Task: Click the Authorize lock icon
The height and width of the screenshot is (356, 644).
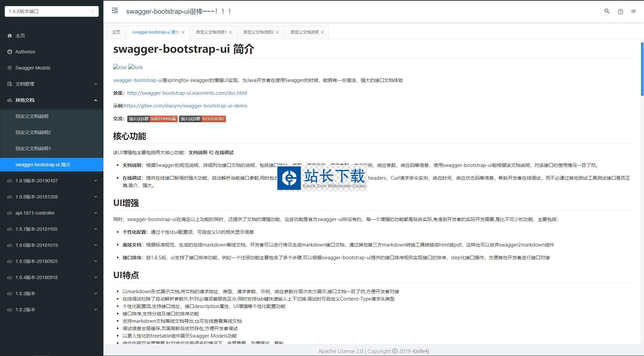Action: pyautogui.click(x=10, y=52)
